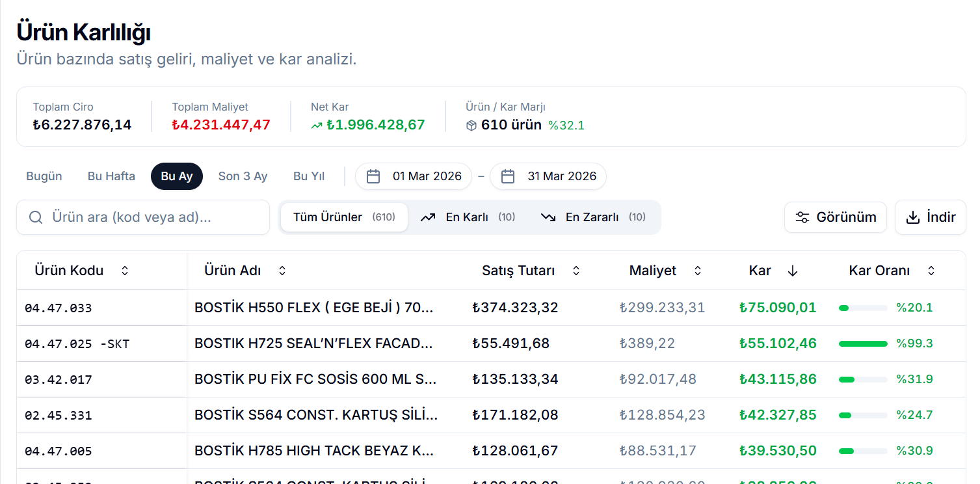Click the Kar column descending arrow
Image resolution: width=980 pixels, height=484 pixels.
tap(792, 271)
